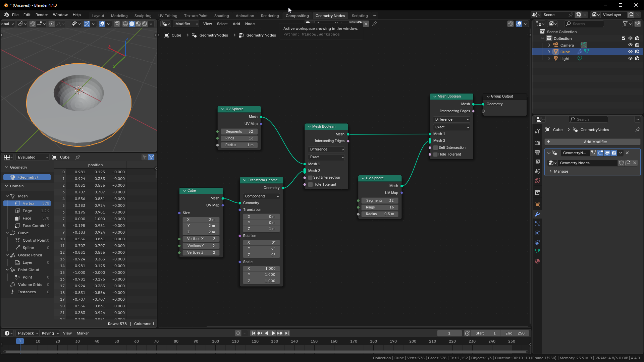Open the Material properties tab
The image size is (644, 362).
click(x=537, y=261)
